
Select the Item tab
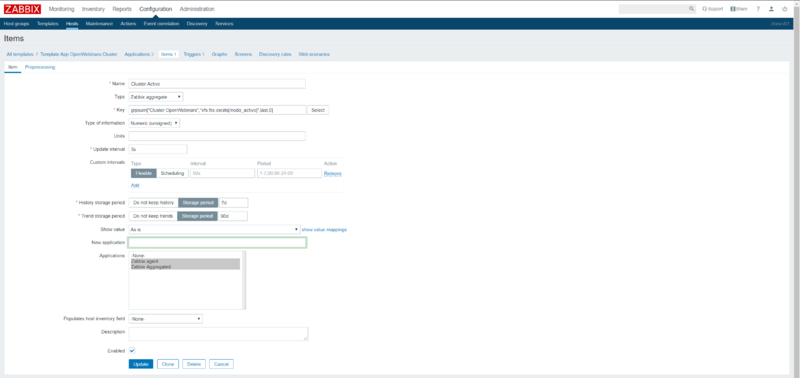[13, 67]
